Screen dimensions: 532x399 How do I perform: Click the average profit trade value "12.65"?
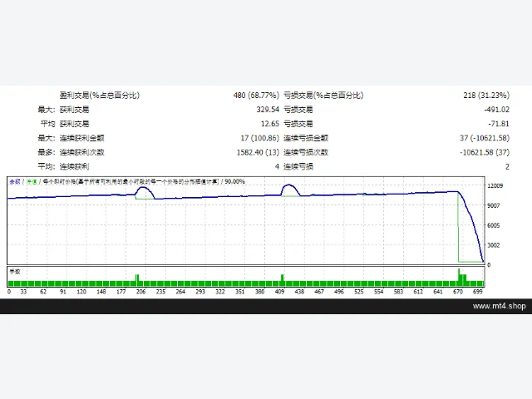269,124
